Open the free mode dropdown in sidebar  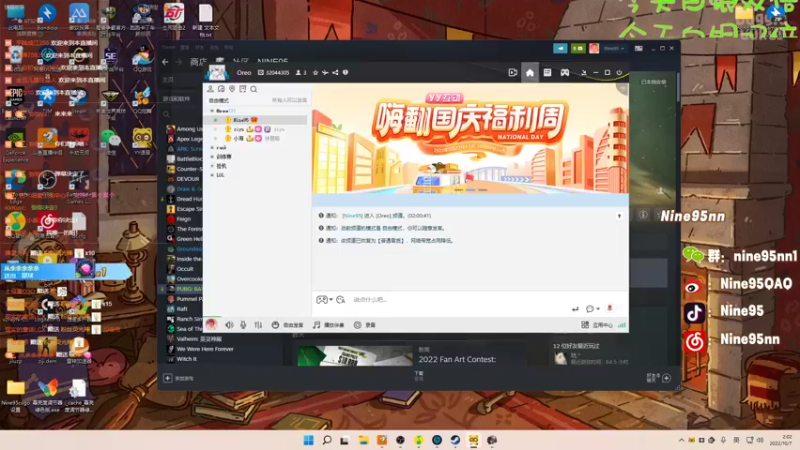point(218,101)
